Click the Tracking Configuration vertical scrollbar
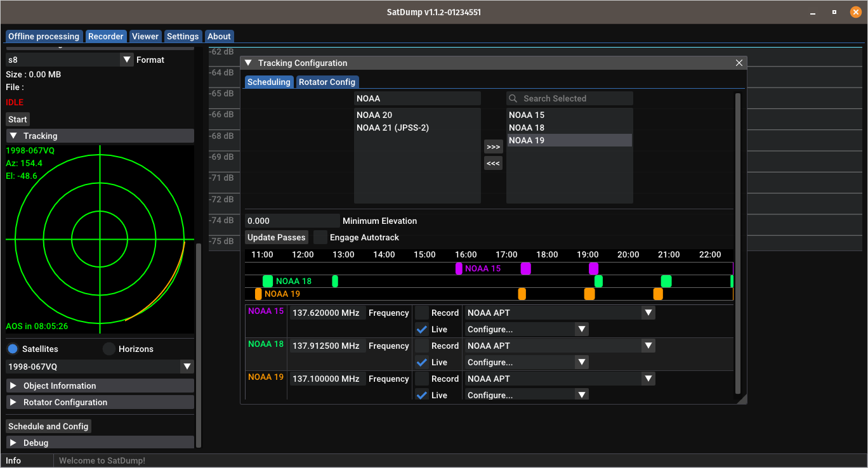The image size is (868, 468). [737, 243]
